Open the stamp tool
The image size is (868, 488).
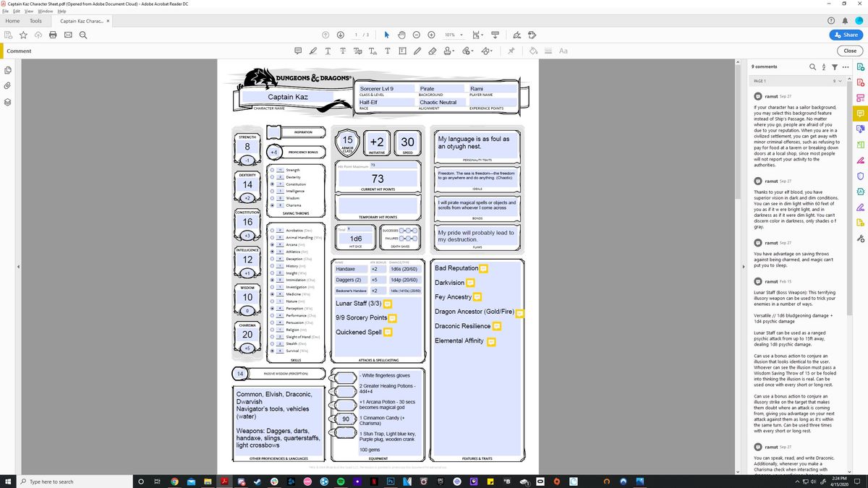point(447,51)
